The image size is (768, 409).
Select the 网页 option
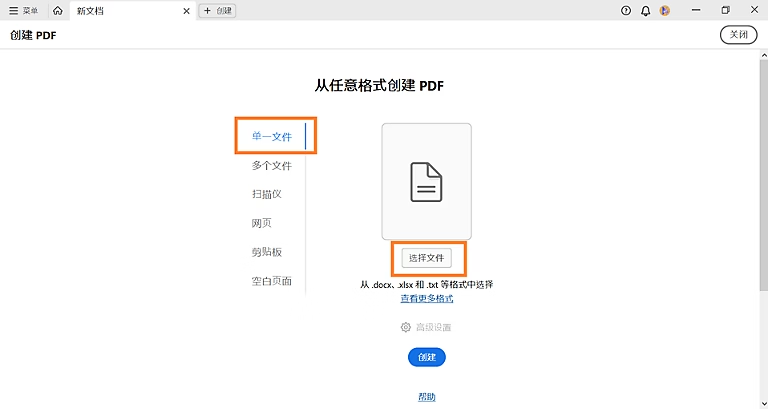tap(262, 223)
